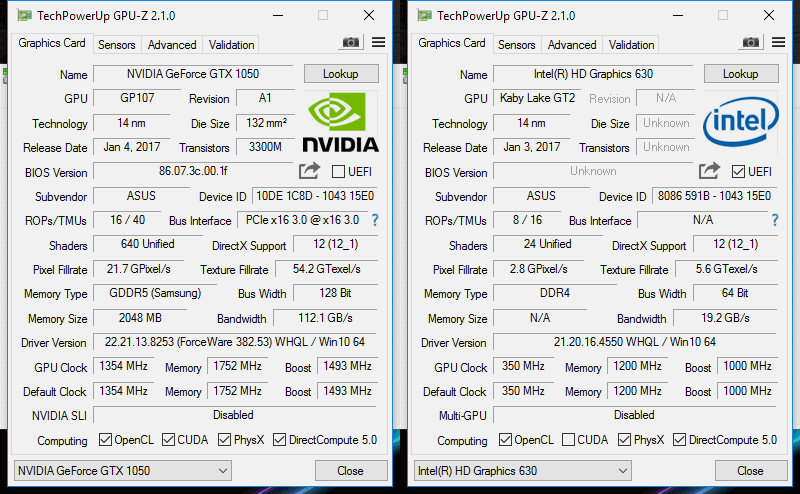Viewport: 800px width, 494px height.
Task: Click the NVIDIA logo image
Action: point(340,122)
